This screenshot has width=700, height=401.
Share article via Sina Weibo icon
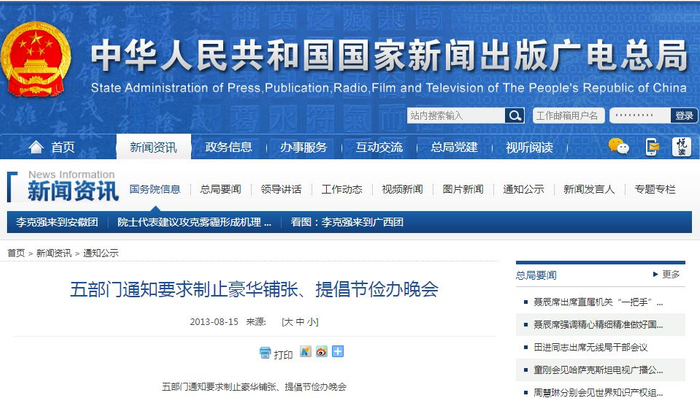(x=321, y=351)
